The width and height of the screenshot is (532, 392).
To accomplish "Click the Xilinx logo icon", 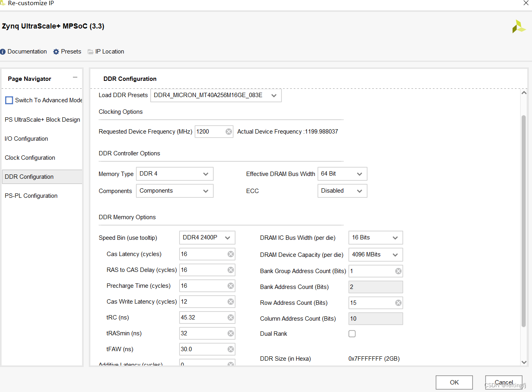I will [x=519, y=27].
